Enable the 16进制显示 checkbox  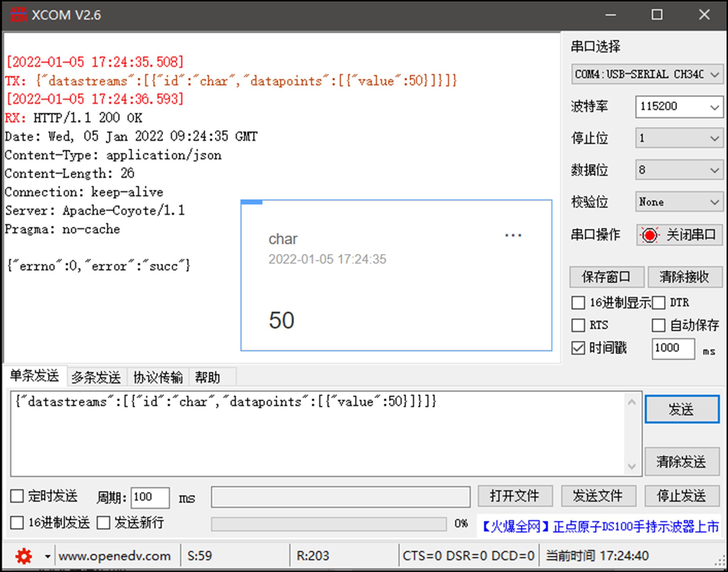click(578, 303)
